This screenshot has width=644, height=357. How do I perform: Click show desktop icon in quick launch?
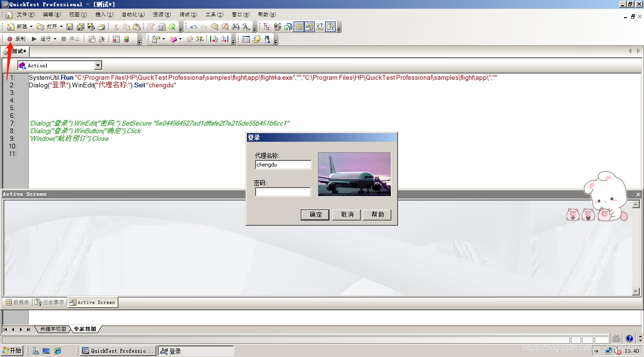[x=46, y=351]
